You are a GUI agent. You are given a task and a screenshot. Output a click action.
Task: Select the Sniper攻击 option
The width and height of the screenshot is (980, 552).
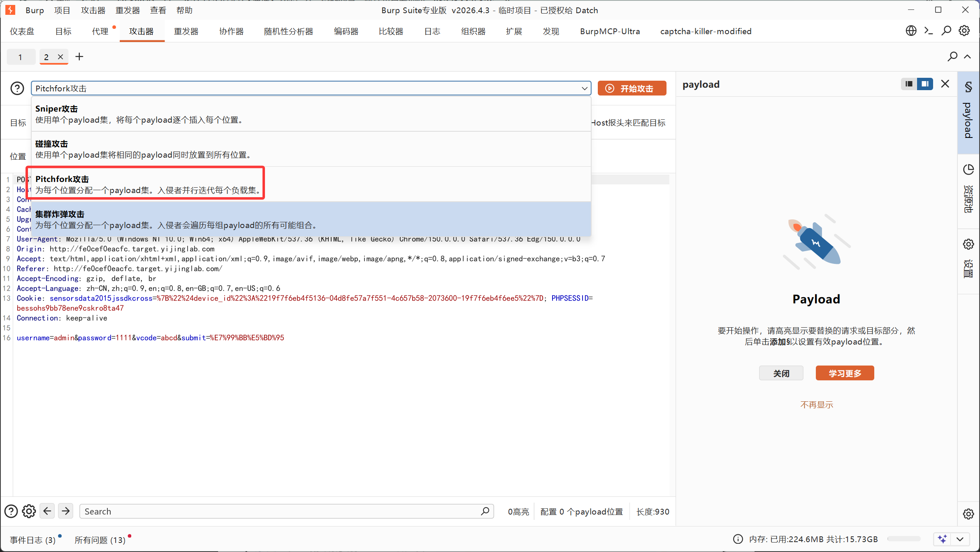(x=311, y=114)
